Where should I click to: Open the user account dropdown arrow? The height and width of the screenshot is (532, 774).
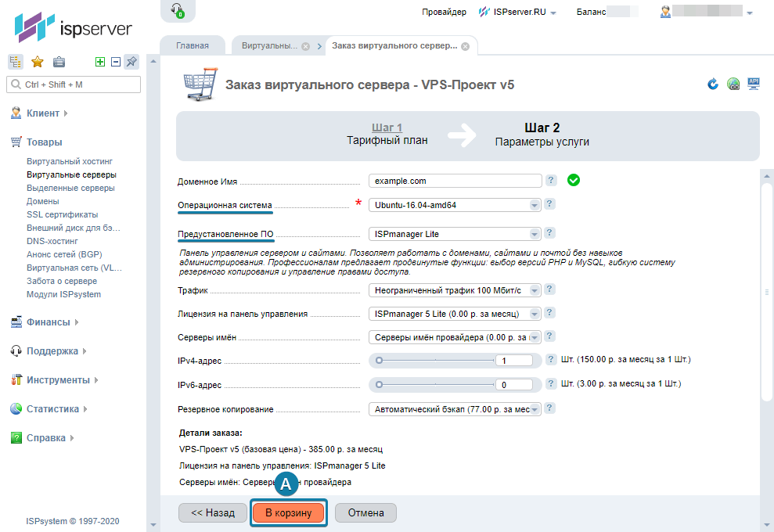pos(749,13)
